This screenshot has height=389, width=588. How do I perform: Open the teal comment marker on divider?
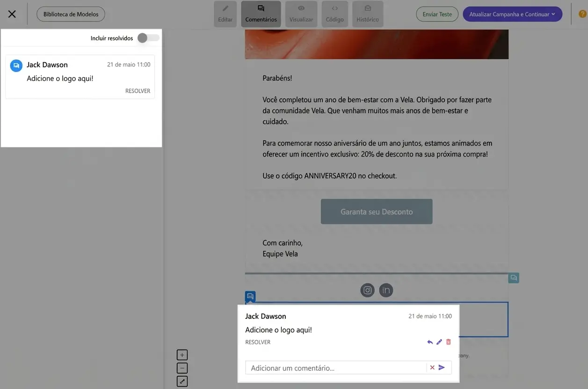pyautogui.click(x=514, y=278)
